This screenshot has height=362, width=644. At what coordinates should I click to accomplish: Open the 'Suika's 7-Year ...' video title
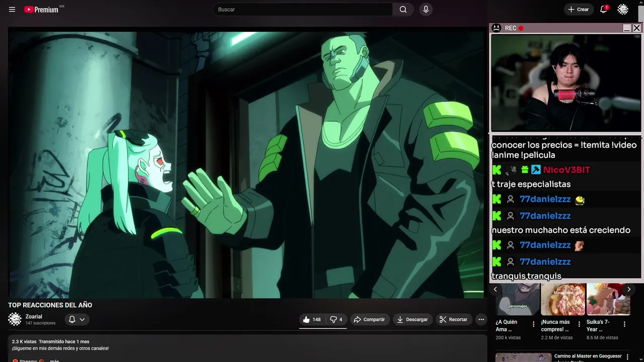pos(598,326)
